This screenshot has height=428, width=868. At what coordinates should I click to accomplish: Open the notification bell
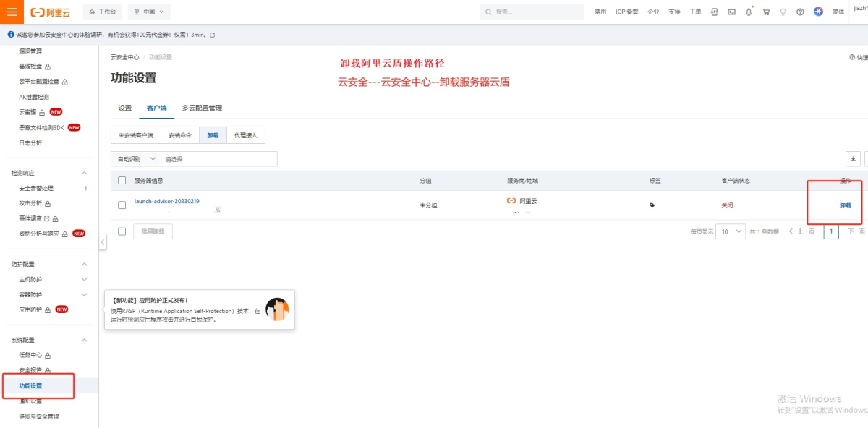[749, 12]
